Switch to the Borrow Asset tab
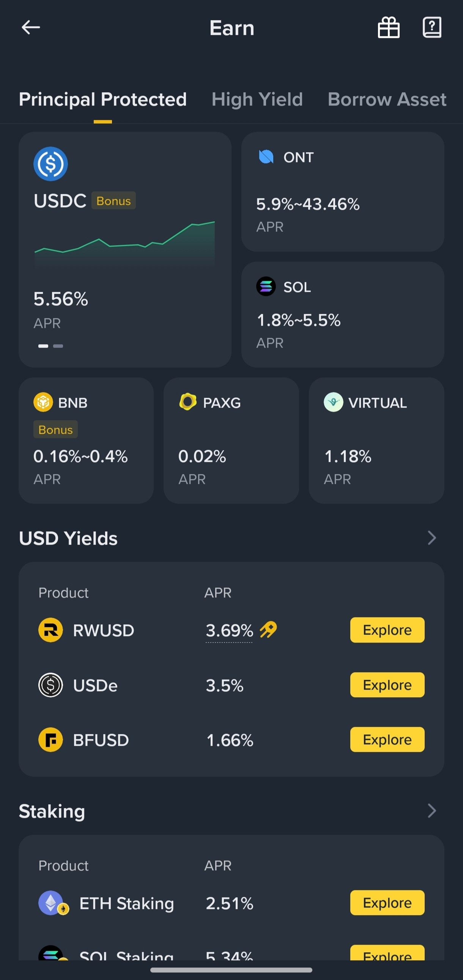Screen dimensions: 463x980 coord(387,99)
